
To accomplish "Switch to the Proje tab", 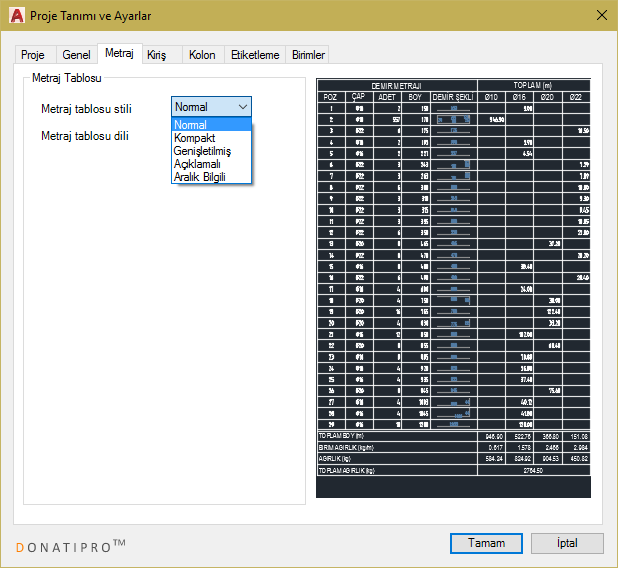I will (33, 55).
